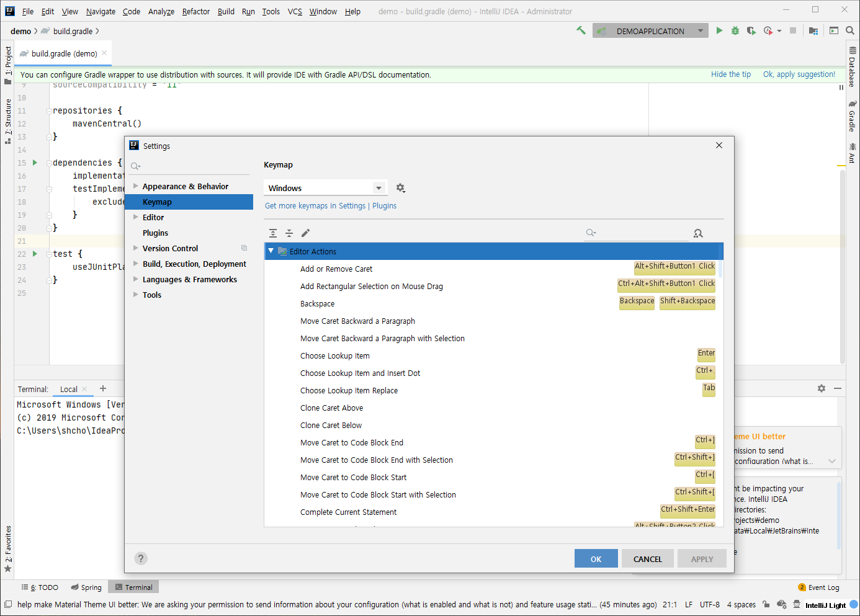Click IntelliJ Light theme status widget

(825, 605)
